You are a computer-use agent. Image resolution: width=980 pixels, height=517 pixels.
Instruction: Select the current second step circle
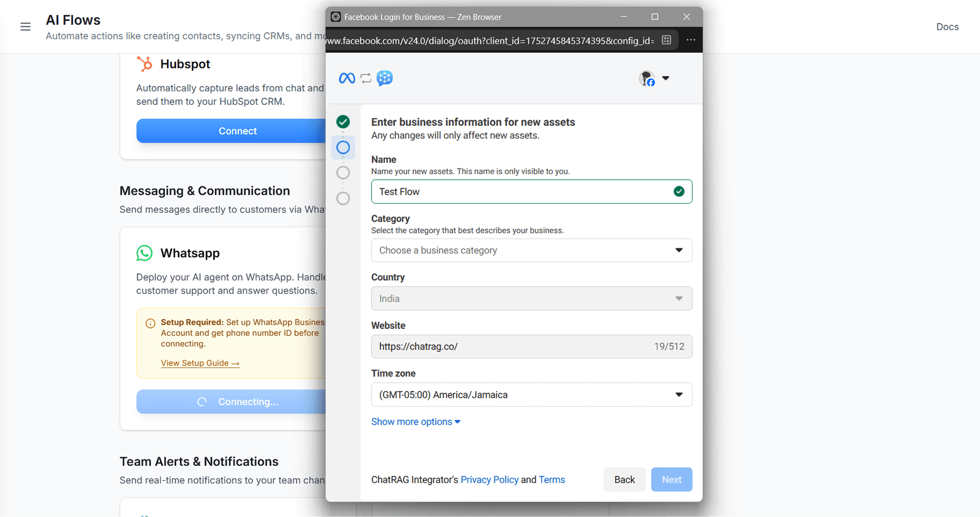[x=343, y=147]
